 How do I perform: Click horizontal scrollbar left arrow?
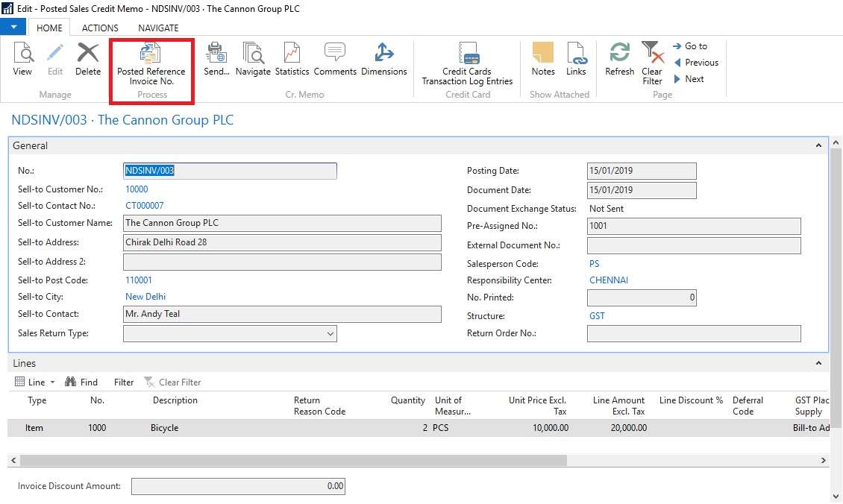pos(13,461)
